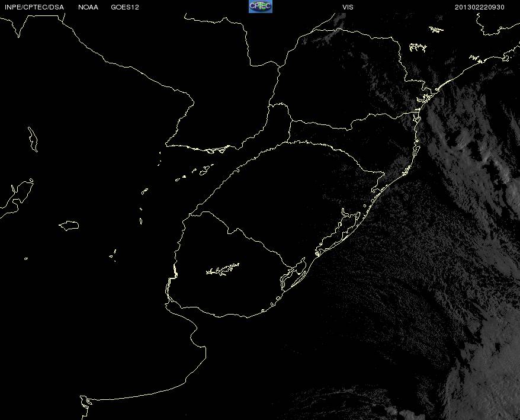Viewport: 520px width, 420px height.
Task: Click the oval lake outline in the lower left
Action: coord(69,226)
